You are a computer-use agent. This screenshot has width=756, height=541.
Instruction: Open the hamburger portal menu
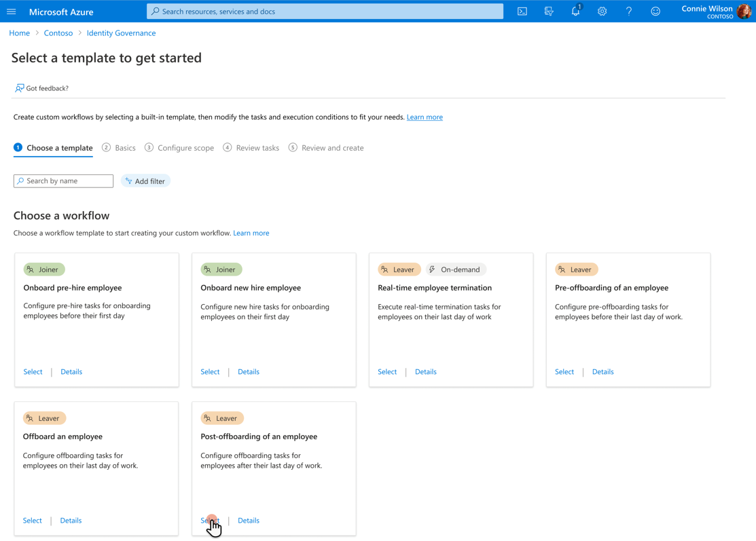click(12, 12)
